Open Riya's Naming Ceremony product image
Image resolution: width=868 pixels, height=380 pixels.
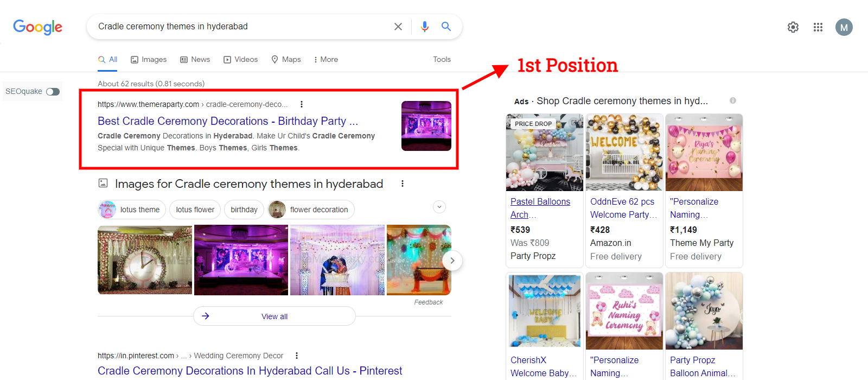(x=704, y=153)
